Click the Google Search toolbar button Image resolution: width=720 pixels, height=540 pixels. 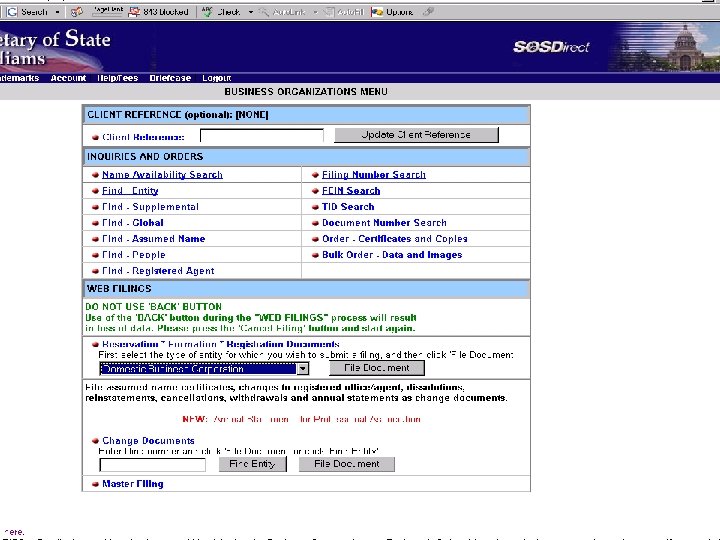tap(27, 12)
